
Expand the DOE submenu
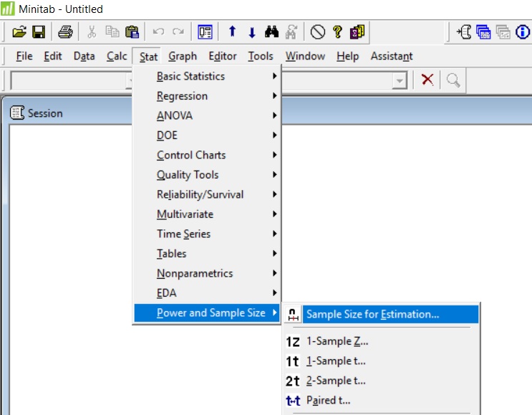(207, 135)
